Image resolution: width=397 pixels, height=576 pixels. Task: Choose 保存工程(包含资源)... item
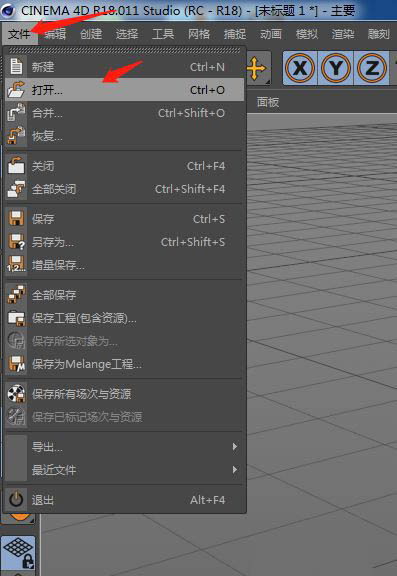coord(124,318)
